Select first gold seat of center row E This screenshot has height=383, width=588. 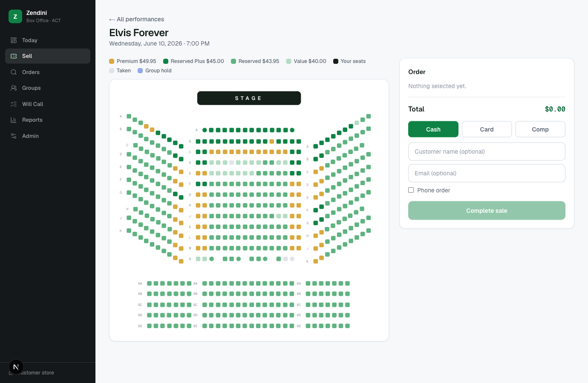[x=198, y=173]
